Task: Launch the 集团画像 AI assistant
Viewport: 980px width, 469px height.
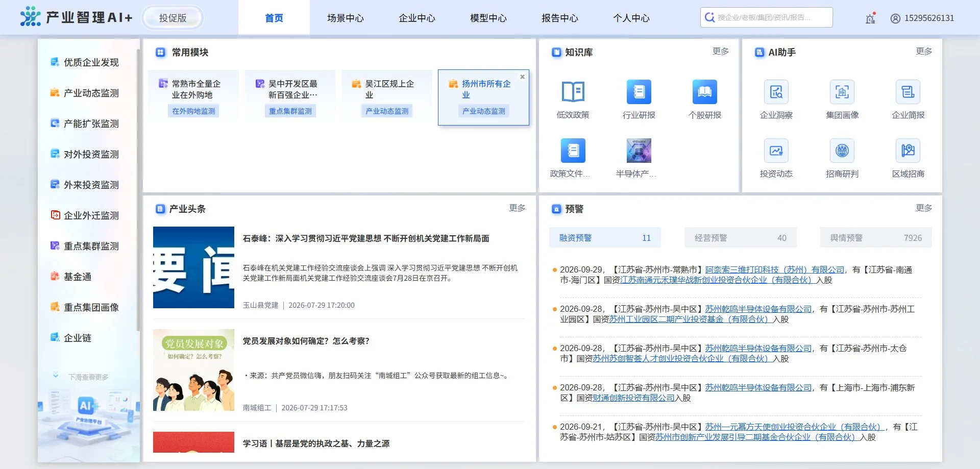Action: [842, 92]
